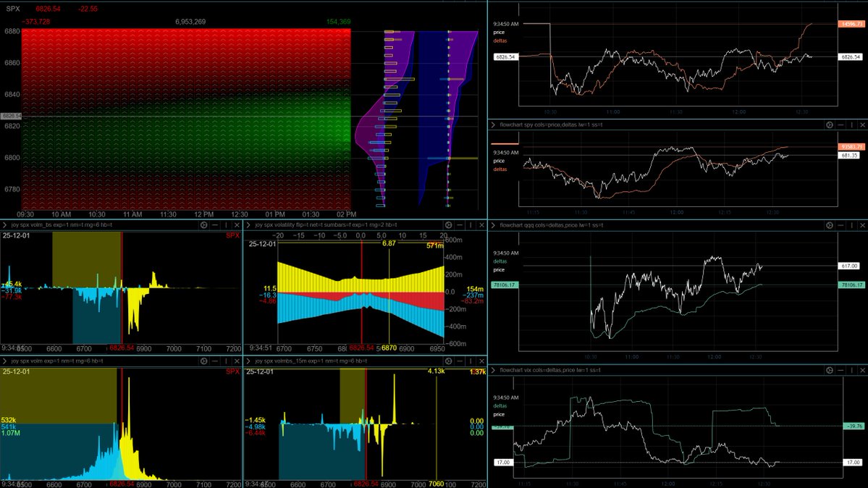The height and width of the screenshot is (488, 868).
Task: Click the circular run icon in 'joy spx volm exp=1' panel
Action: [x=203, y=361]
